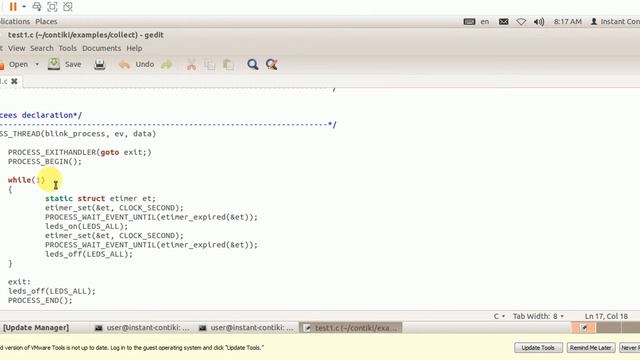Open the sound volume indicator
640x360 pixels.
pyautogui.click(x=539, y=22)
